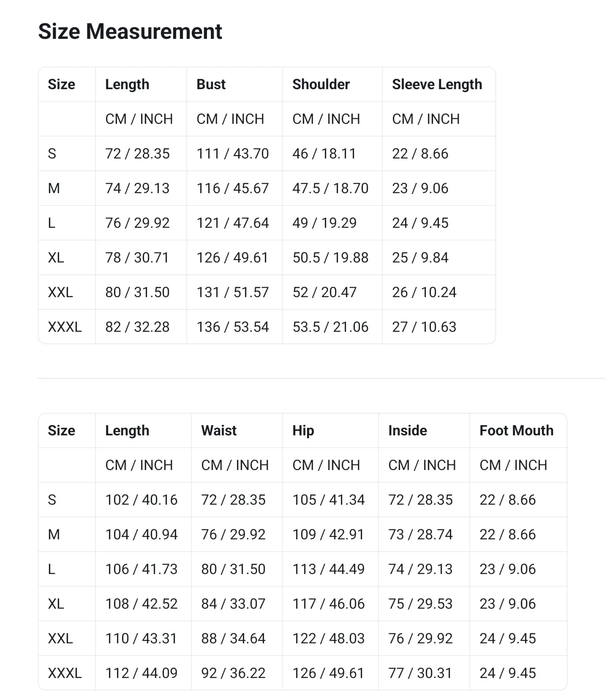This screenshot has width=605, height=700.
Task: Select the Shoulder column header
Action: coord(321,84)
